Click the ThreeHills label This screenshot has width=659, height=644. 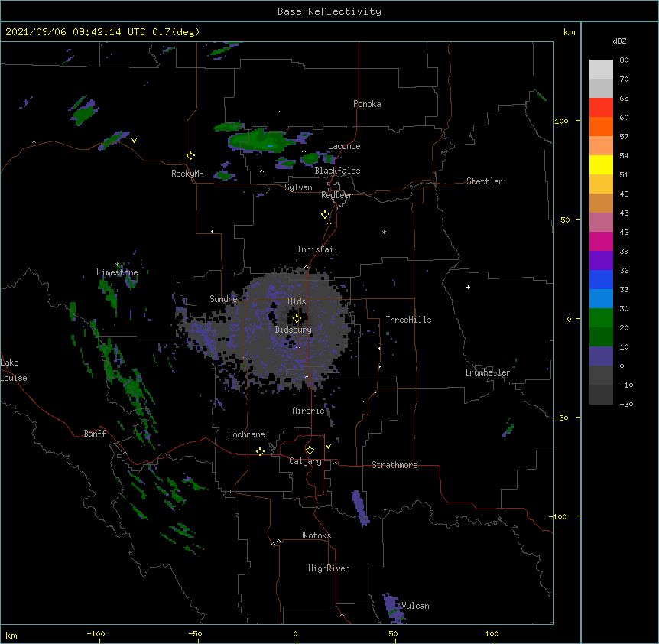point(408,320)
